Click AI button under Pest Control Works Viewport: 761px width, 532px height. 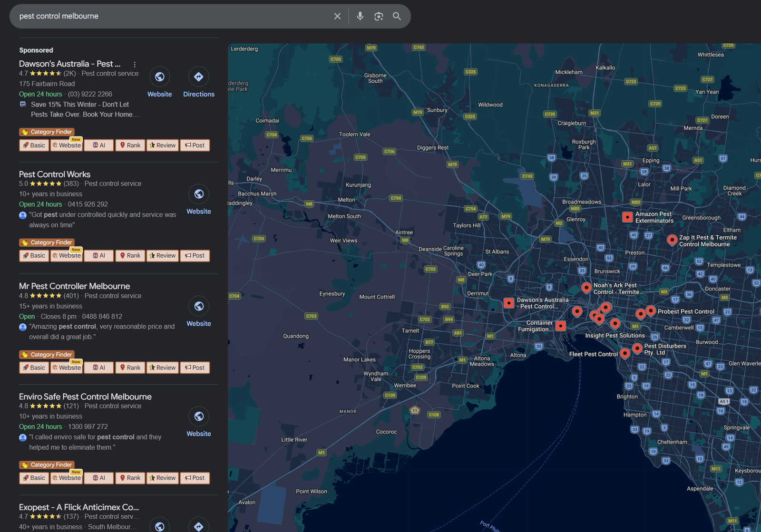99,256
